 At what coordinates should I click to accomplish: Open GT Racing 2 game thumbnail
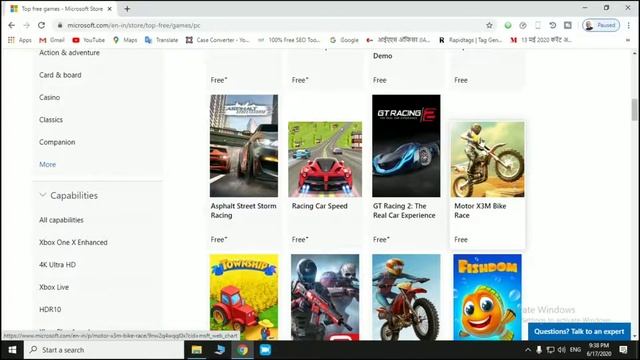click(x=406, y=146)
